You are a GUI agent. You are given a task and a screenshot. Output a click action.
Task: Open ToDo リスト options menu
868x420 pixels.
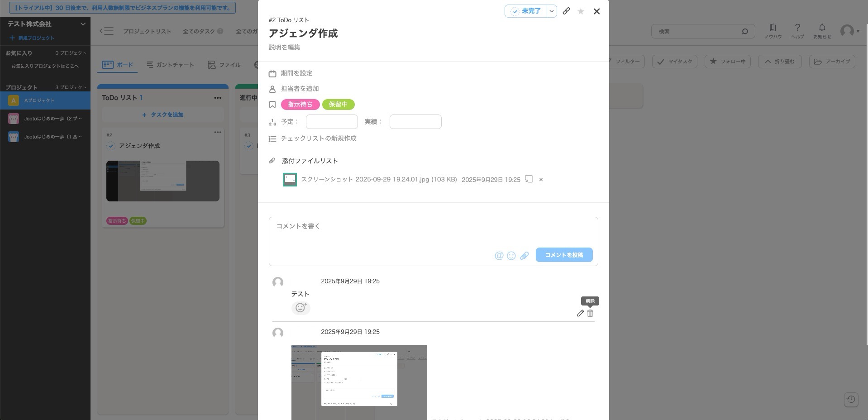click(218, 98)
